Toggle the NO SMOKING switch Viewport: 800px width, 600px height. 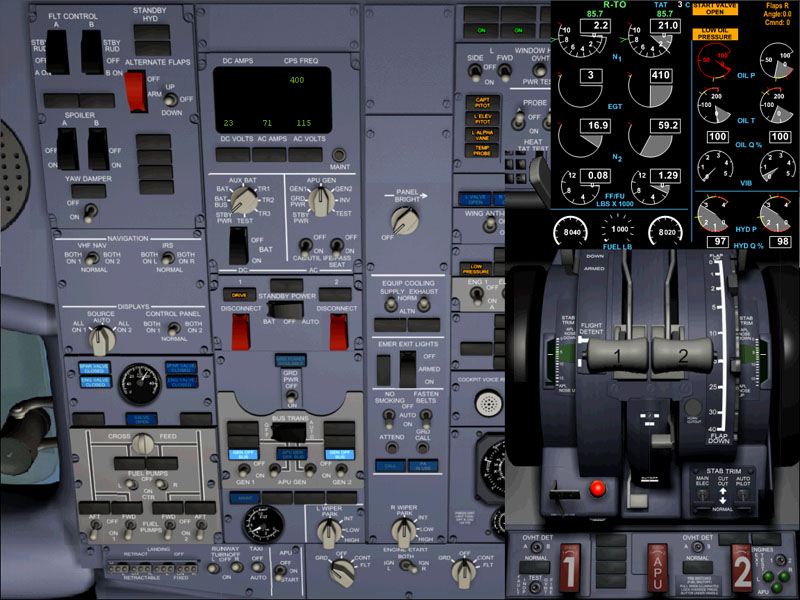coord(389,417)
